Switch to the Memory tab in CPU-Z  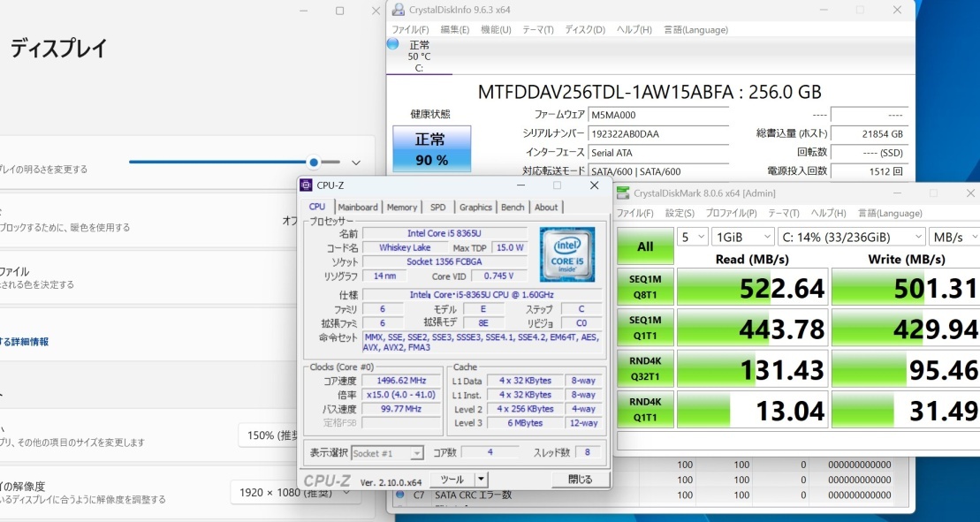401,208
